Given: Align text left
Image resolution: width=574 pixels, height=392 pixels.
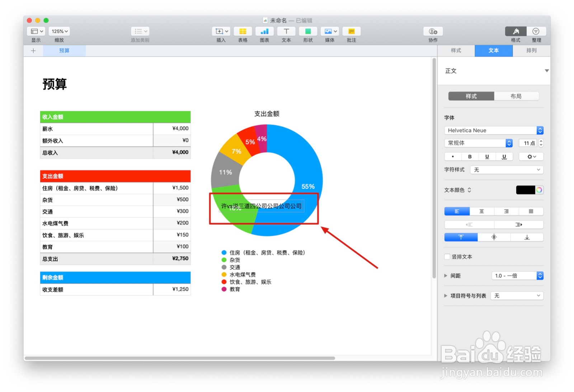Looking at the screenshot, I should point(457,211).
